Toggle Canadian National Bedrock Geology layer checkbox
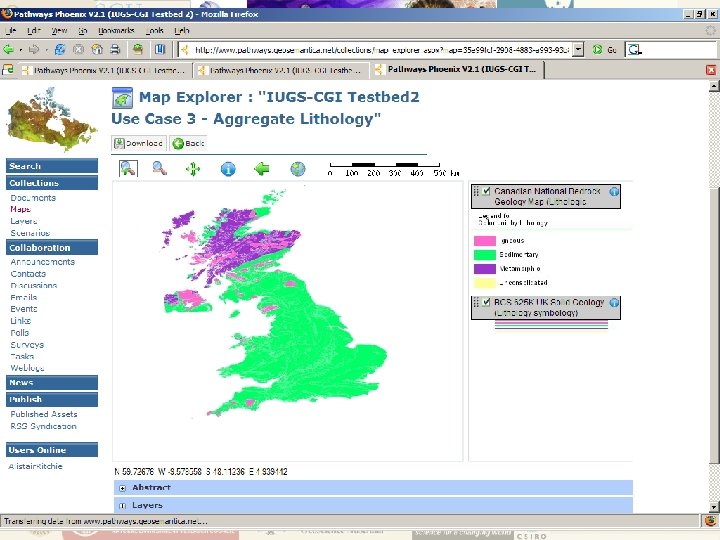 click(x=486, y=191)
